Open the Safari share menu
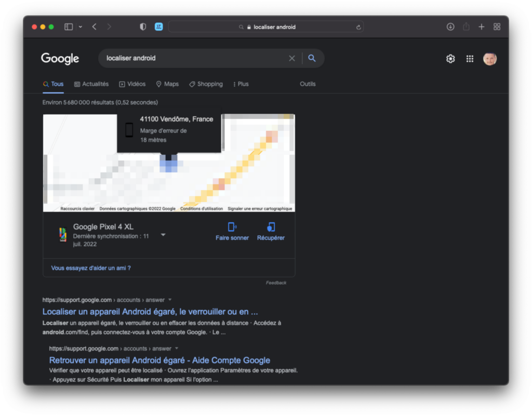This screenshot has width=532, height=416. tap(466, 26)
